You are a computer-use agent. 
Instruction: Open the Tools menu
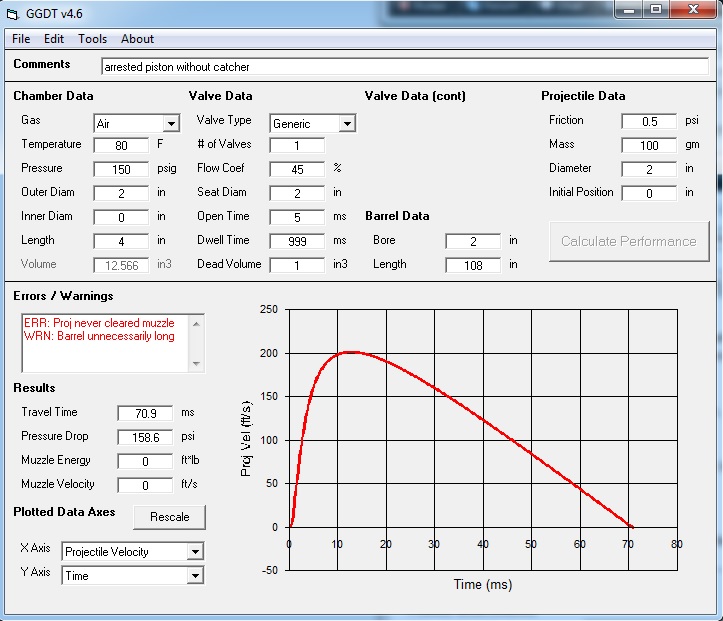tap(92, 39)
